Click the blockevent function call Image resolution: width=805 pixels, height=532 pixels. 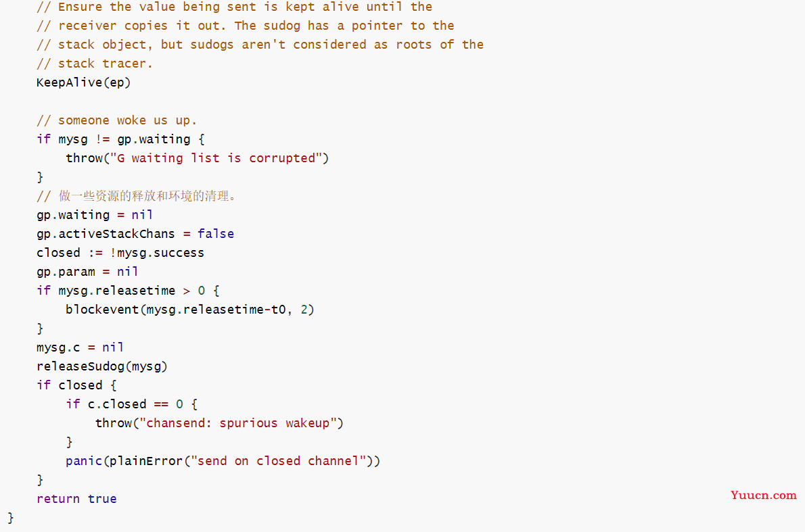point(190,310)
